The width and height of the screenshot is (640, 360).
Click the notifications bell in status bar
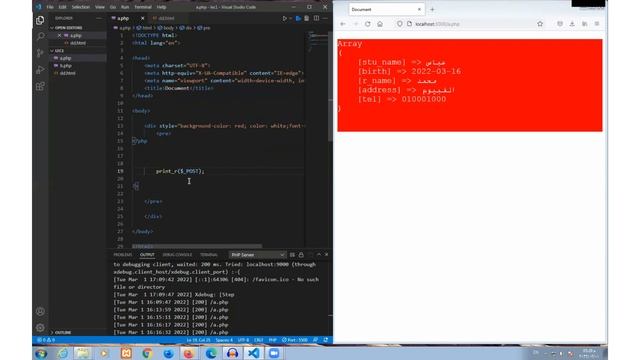(325, 340)
